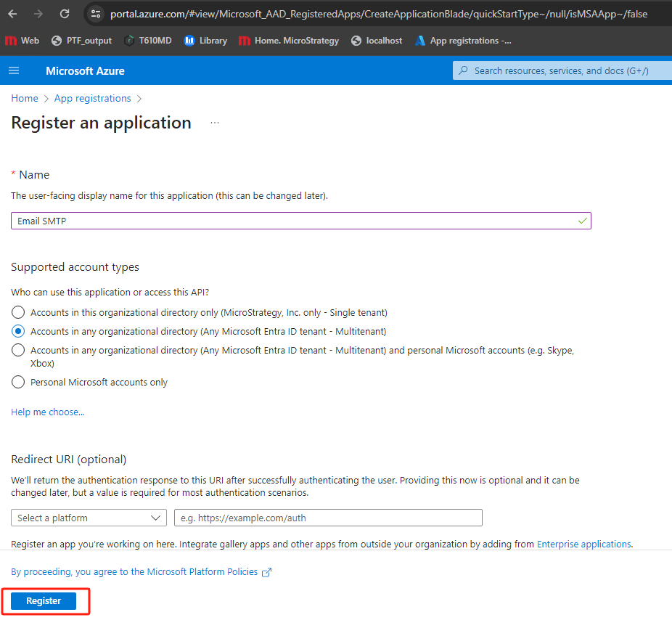
Task: Click the redirect URI input field
Action: tap(328, 518)
